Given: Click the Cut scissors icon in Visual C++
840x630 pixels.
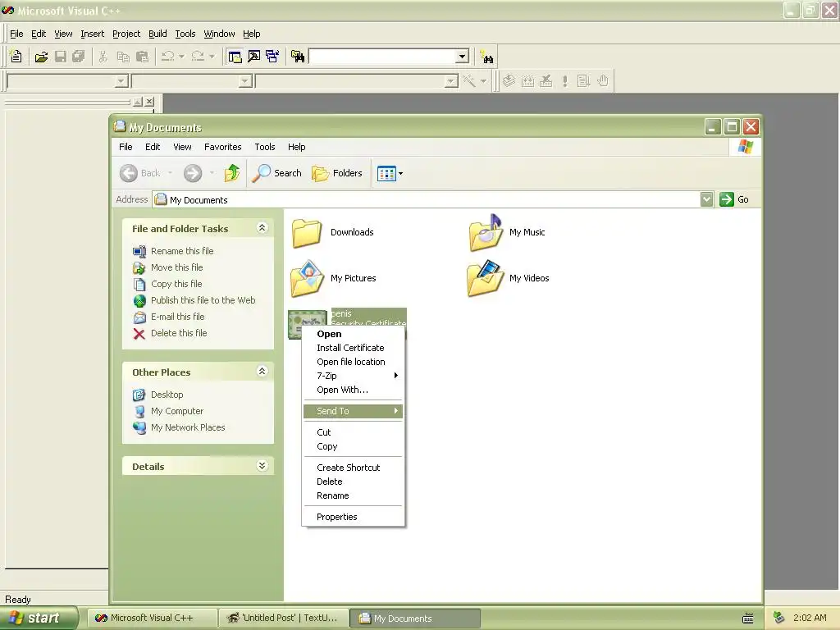Looking at the screenshot, I should pyautogui.click(x=103, y=57).
